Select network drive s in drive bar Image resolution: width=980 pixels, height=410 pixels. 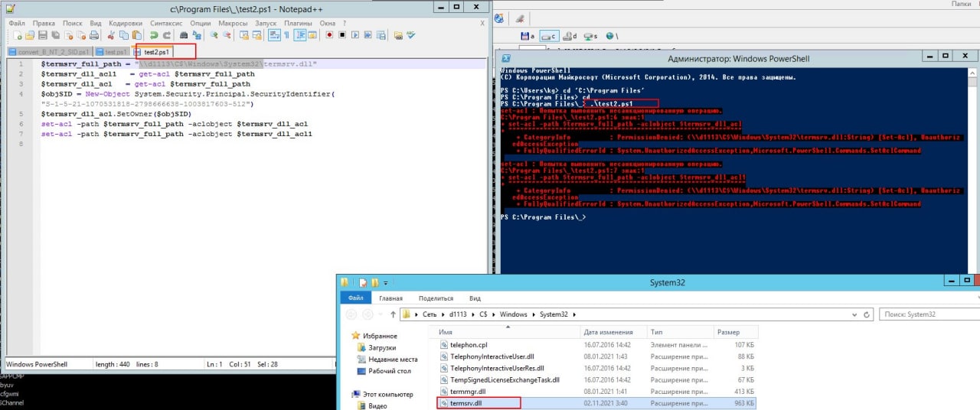pos(590,36)
